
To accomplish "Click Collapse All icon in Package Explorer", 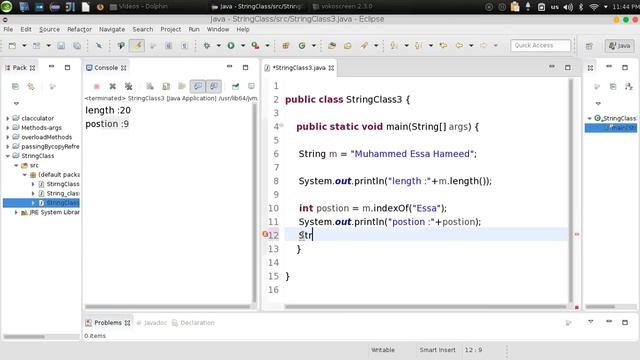I will [x=15, y=87].
